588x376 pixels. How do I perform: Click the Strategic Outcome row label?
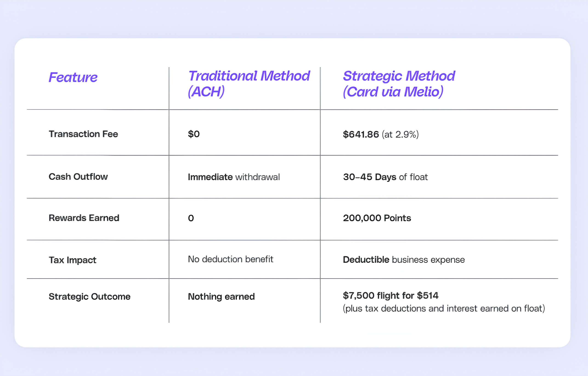tap(90, 297)
